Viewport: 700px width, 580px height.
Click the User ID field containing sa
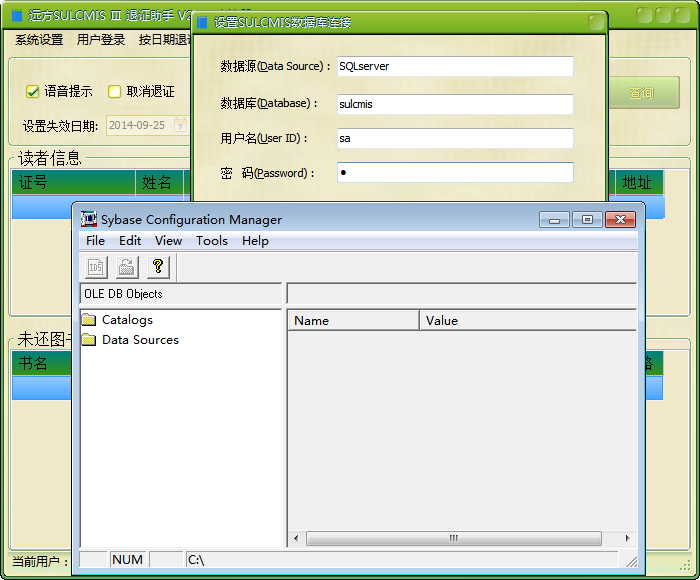pos(455,138)
